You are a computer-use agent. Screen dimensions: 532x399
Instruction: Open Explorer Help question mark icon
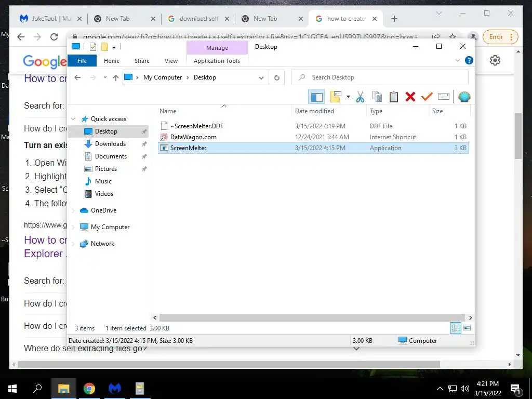(x=469, y=60)
